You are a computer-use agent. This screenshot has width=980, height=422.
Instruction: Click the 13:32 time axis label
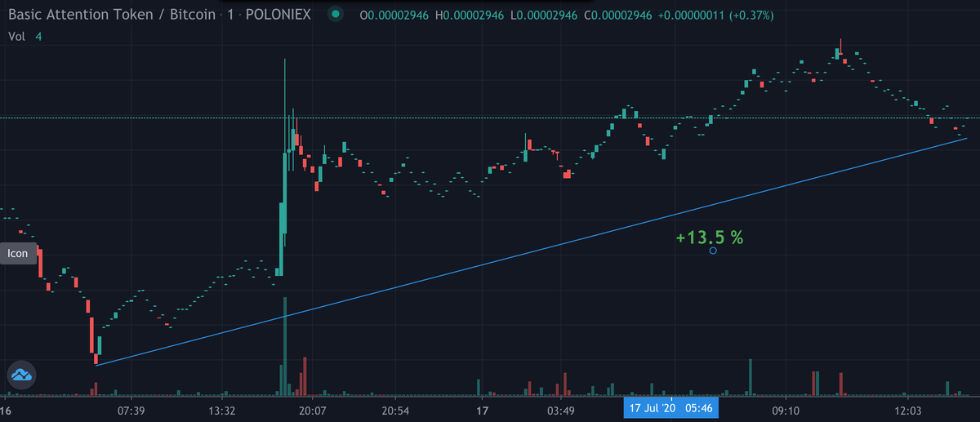(223, 410)
